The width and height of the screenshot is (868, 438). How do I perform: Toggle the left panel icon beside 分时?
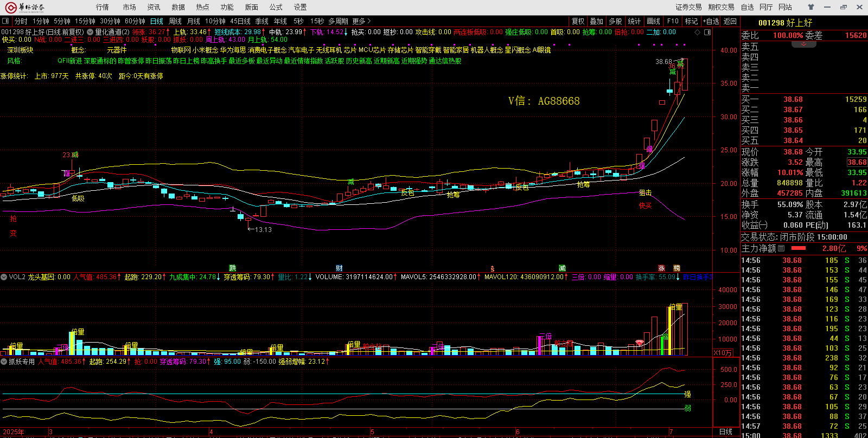coord(6,21)
